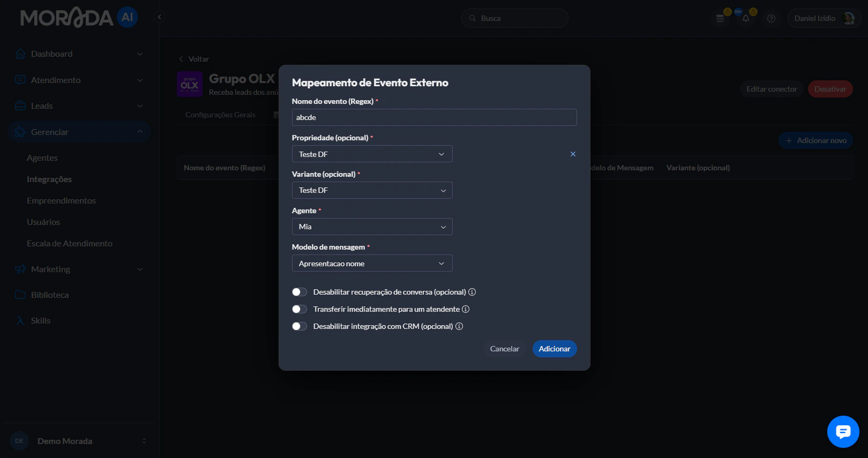Click the Adicionar novo button
This screenshot has height=458, width=868.
[x=816, y=140]
